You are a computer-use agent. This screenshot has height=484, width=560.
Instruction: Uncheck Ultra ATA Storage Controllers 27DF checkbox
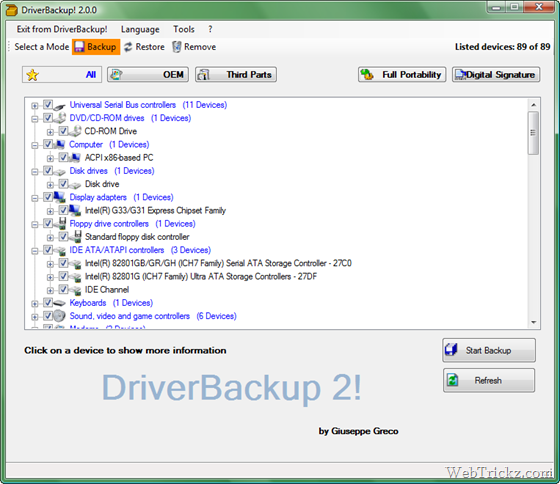[63, 276]
